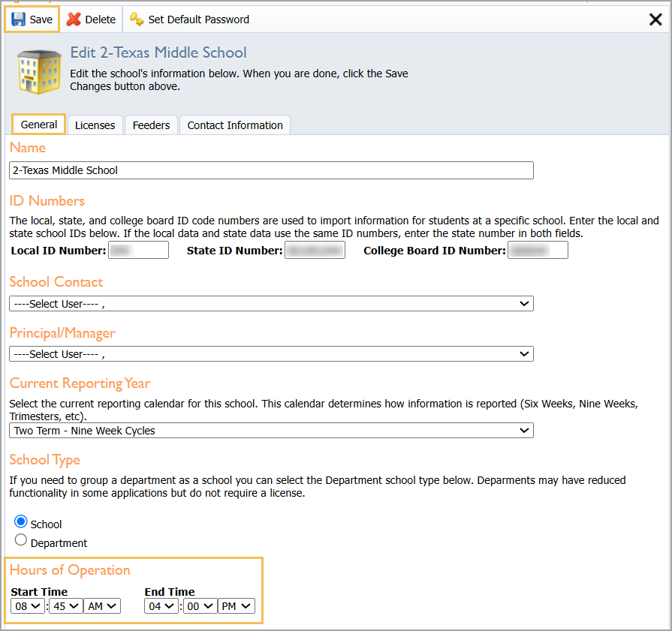Click the school building icon

[x=39, y=71]
